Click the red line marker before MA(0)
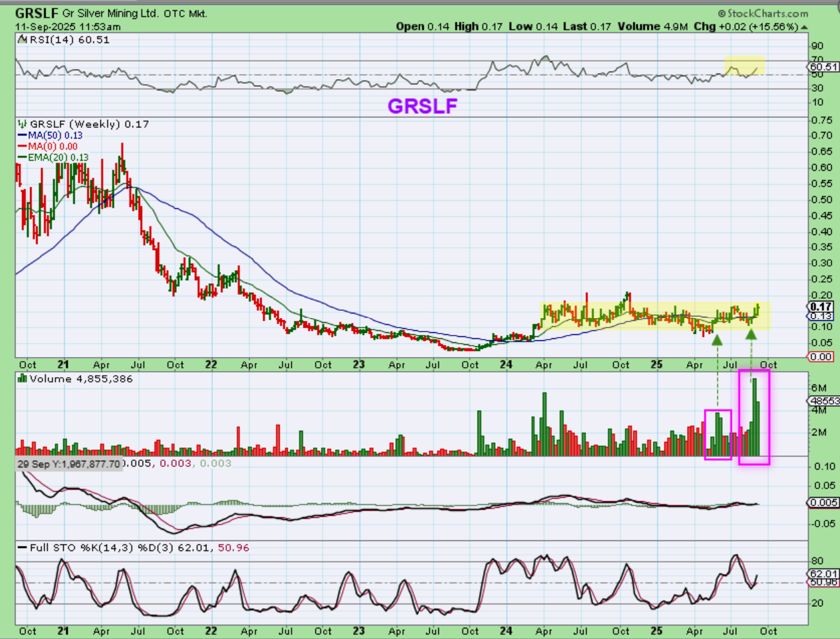 pos(23,146)
